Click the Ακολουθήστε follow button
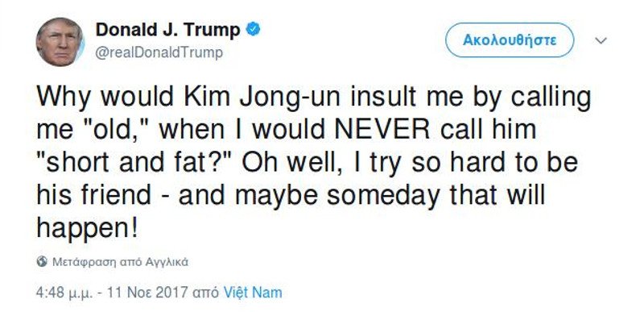This screenshot has height=312, width=644. click(510, 40)
